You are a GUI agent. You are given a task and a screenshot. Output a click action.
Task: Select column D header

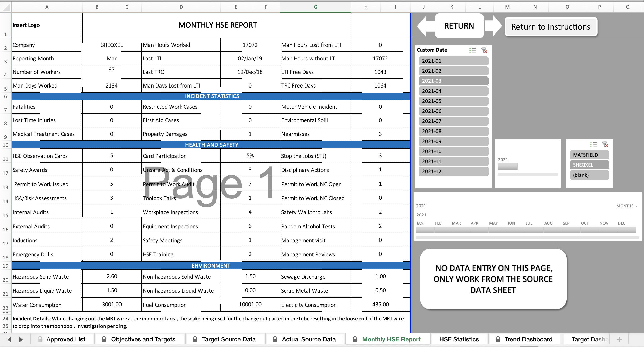pyautogui.click(x=181, y=7)
